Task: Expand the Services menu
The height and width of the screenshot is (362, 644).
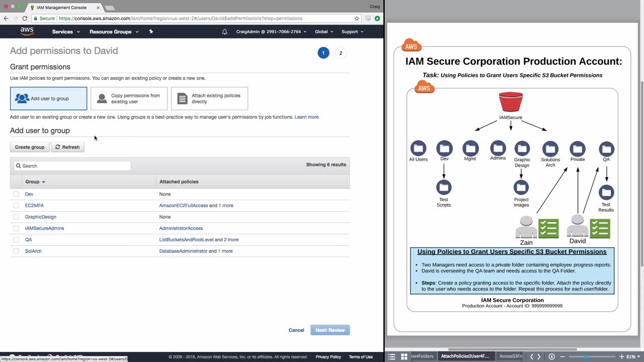Action: [x=66, y=32]
